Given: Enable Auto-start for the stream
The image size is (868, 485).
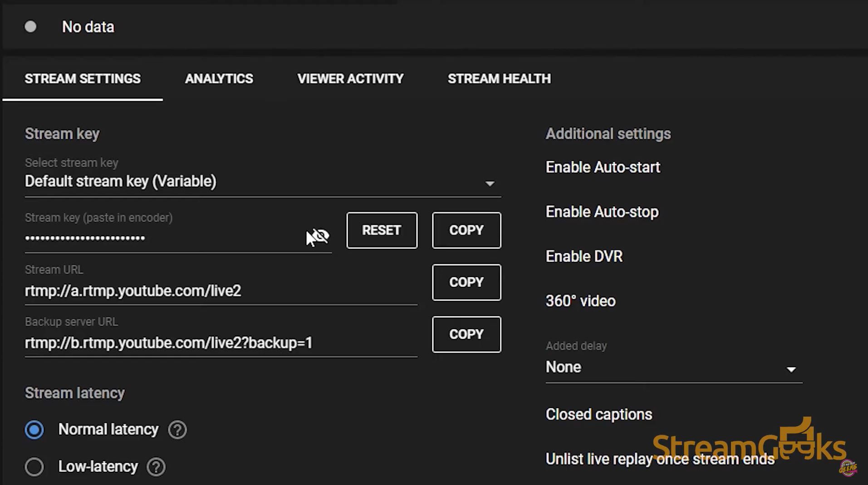Looking at the screenshot, I should 603,167.
